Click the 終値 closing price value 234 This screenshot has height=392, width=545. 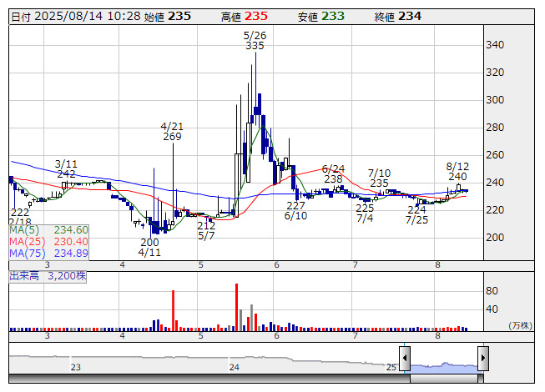pos(410,16)
